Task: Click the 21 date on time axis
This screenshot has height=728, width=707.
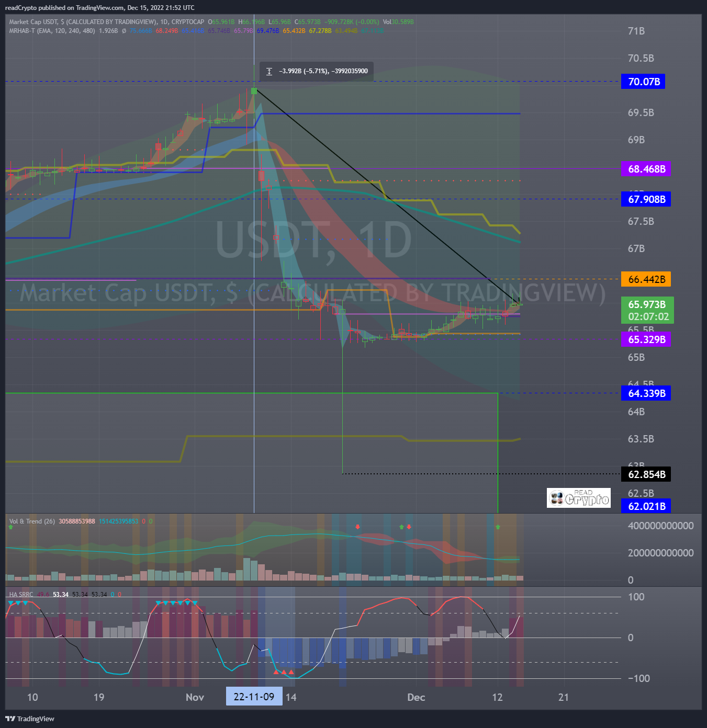Action: coord(563,697)
